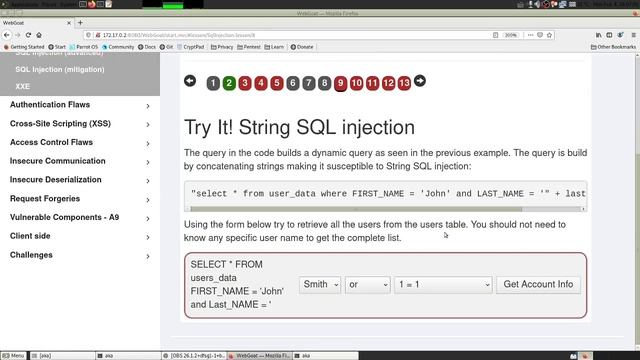Open the Start bookmark
Viewport: 640px width, 360px height.
pyautogui.click(x=57, y=47)
